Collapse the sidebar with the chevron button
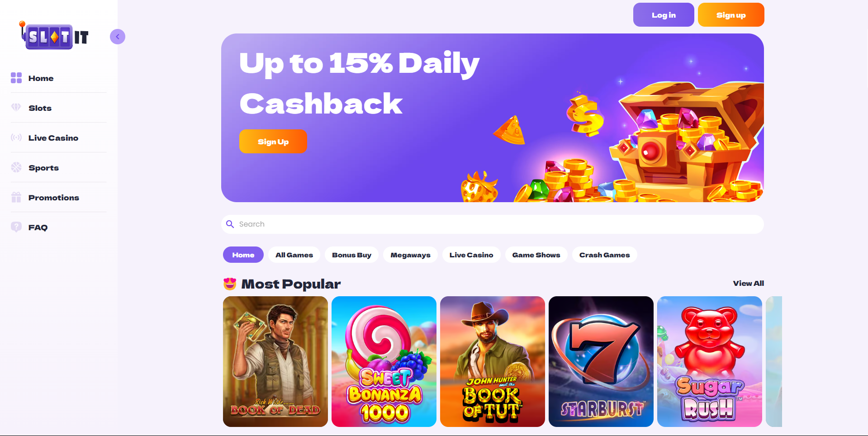The width and height of the screenshot is (868, 436). point(118,37)
